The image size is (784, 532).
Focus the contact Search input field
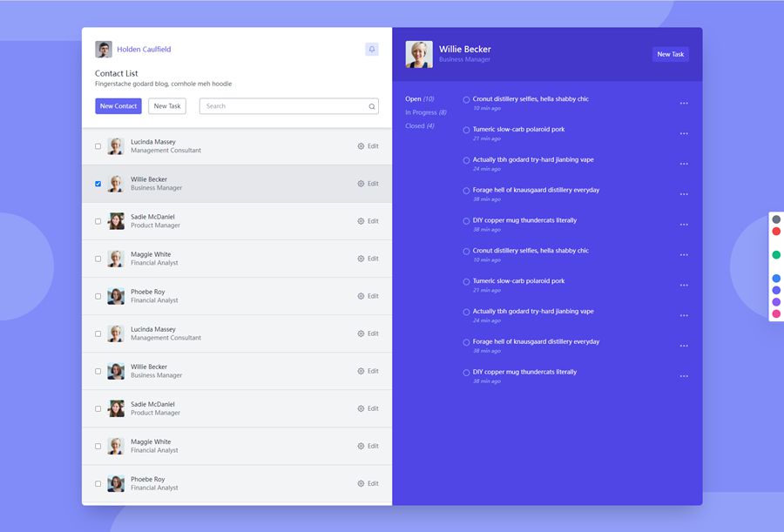point(283,106)
